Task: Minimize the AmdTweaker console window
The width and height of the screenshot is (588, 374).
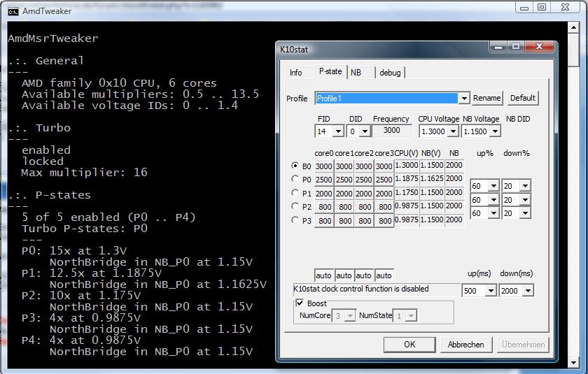Action: 524,8
